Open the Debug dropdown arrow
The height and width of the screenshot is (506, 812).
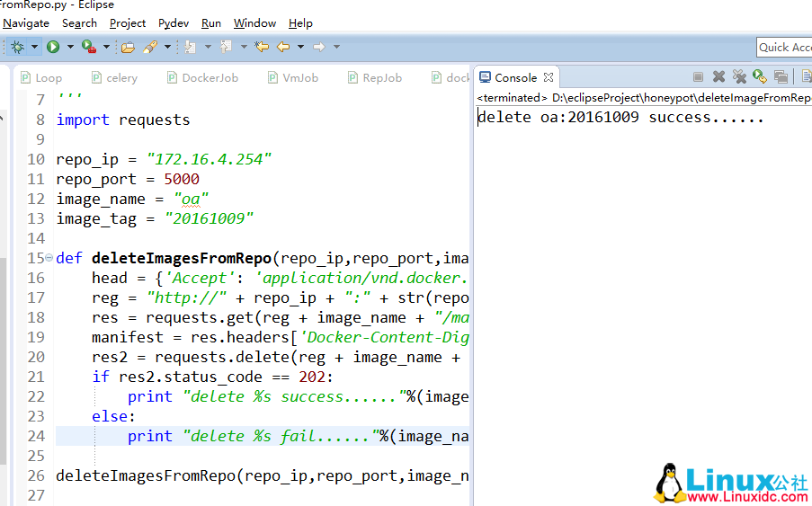(x=34, y=47)
